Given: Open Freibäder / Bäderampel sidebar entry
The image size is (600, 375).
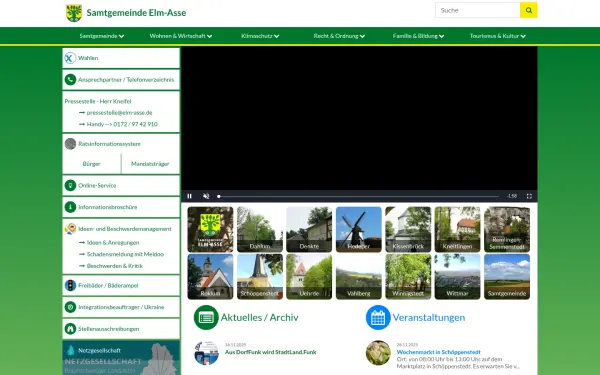Looking at the screenshot, I should [121, 285].
